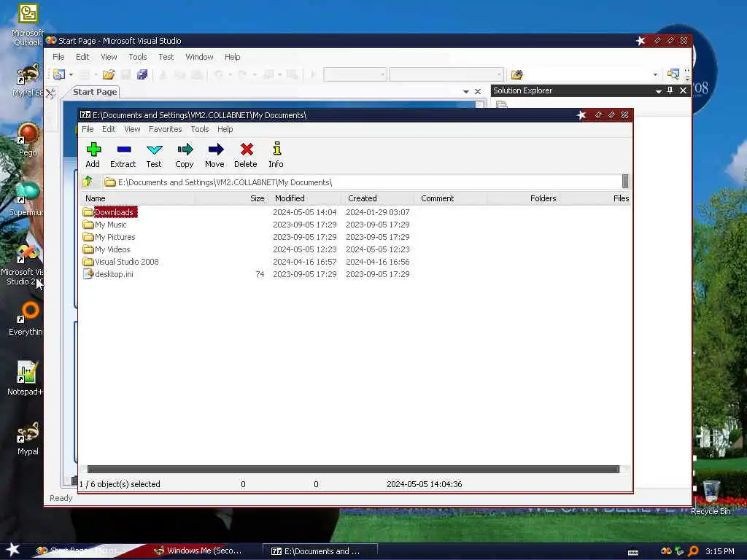Click the 7-Zip address path field
The image size is (747, 560).
click(362, 182)
